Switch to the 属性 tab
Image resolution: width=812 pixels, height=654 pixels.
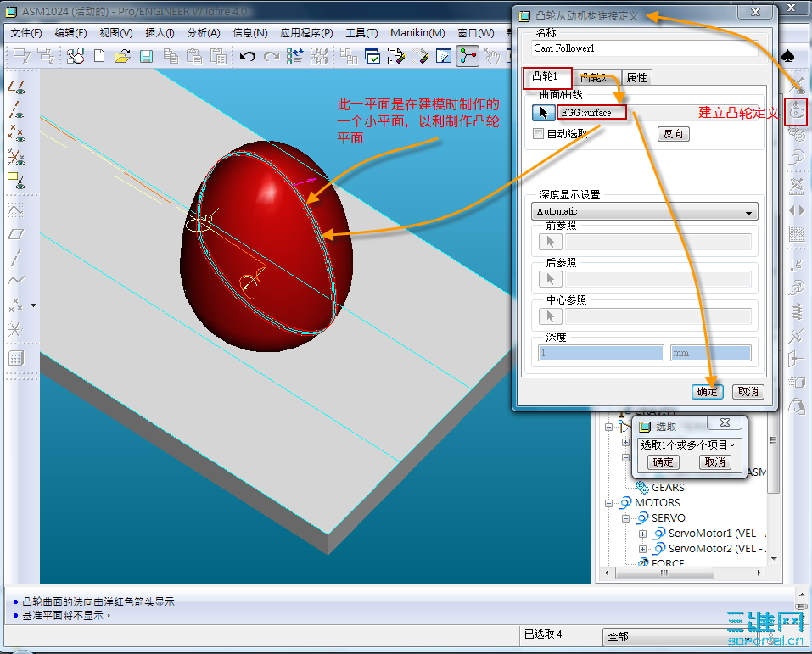pos(637,78)
